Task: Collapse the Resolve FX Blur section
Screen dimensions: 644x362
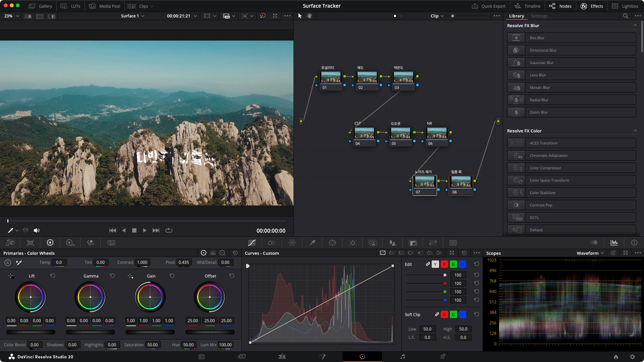Action: point(635,25)
